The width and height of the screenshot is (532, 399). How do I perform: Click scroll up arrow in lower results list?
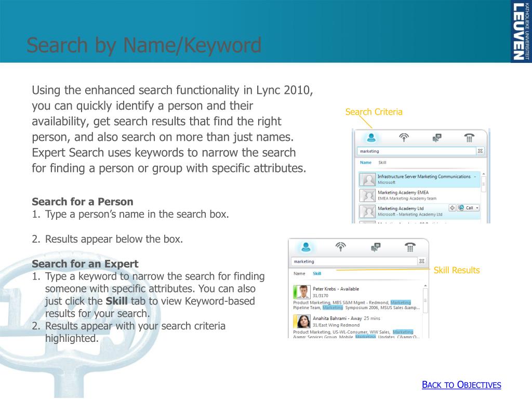coord(425,286)
